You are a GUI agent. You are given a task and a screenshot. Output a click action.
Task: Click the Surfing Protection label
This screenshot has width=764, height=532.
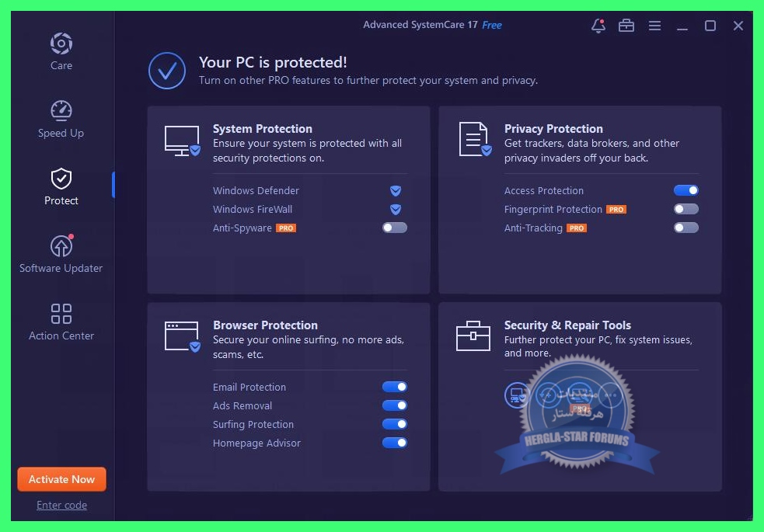pos(253,424)
